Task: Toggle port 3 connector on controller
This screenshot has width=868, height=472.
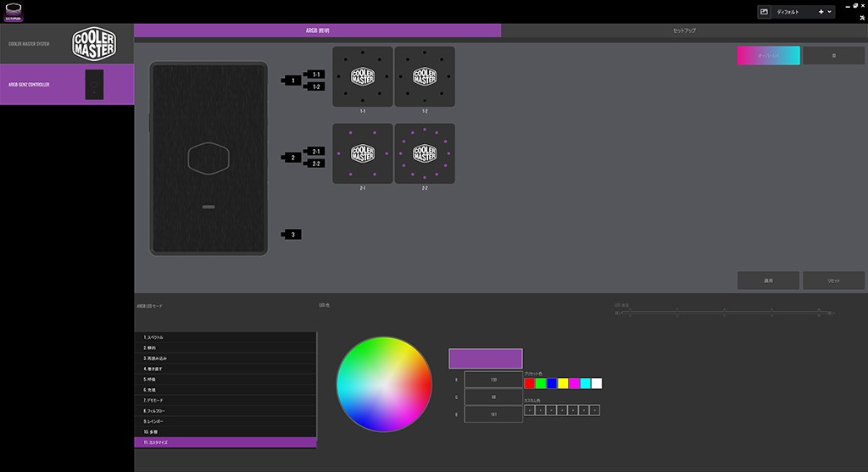Action: (292, 234)
